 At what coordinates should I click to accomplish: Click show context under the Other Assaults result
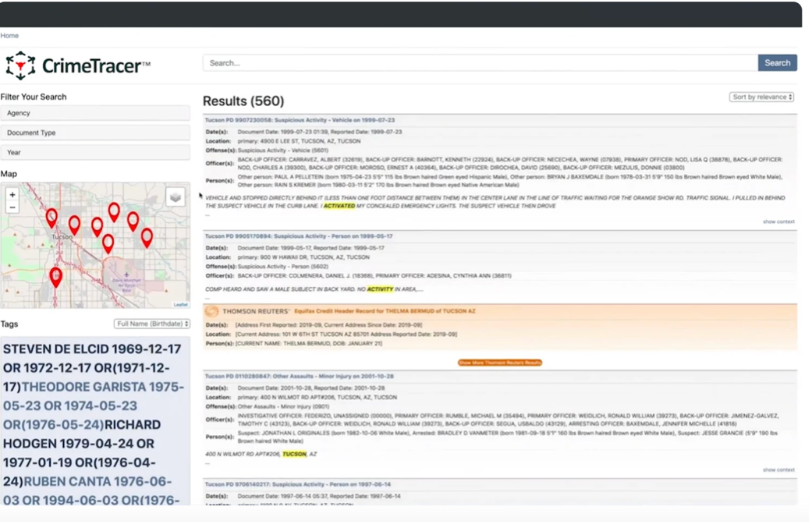[x=778, y=469]
